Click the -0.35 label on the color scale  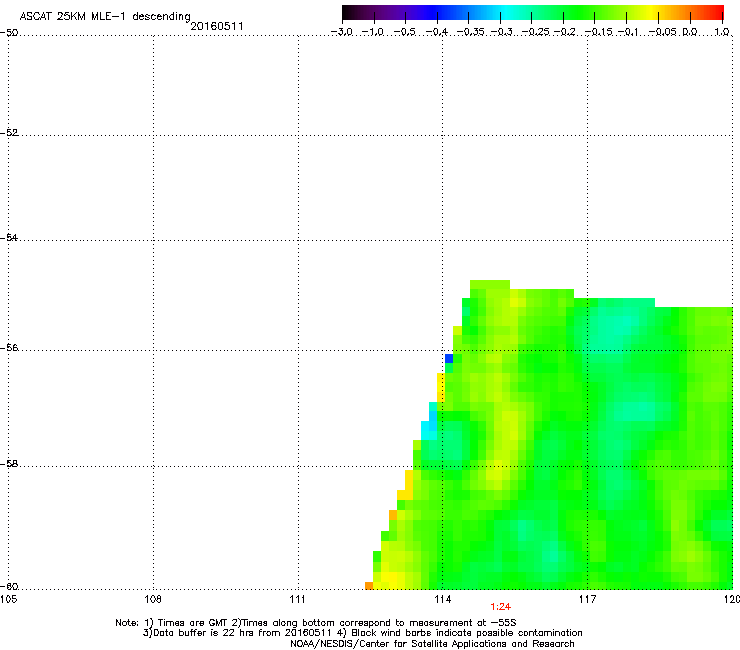[x=471, y=32]
